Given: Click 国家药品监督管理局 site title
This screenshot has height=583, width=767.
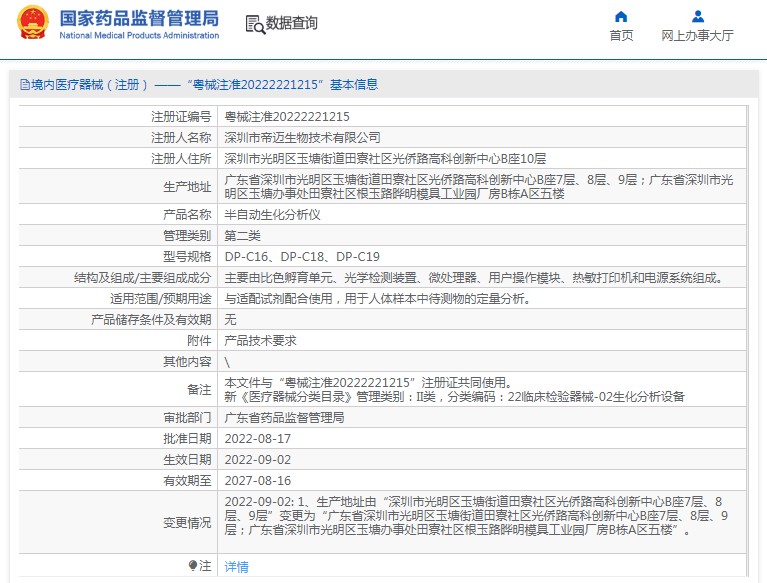Looking at the screenshot, I should 139,19.
